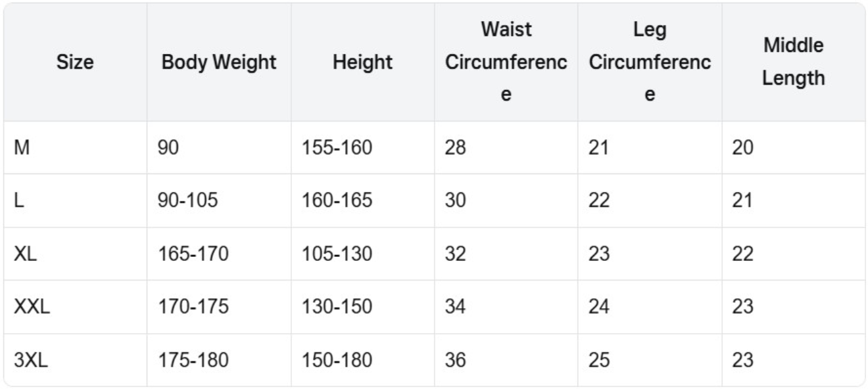Click the 175-180 body weight cell
Image resolution: width=868 pixels, height=389 pixels.
[x=193, y=360]
